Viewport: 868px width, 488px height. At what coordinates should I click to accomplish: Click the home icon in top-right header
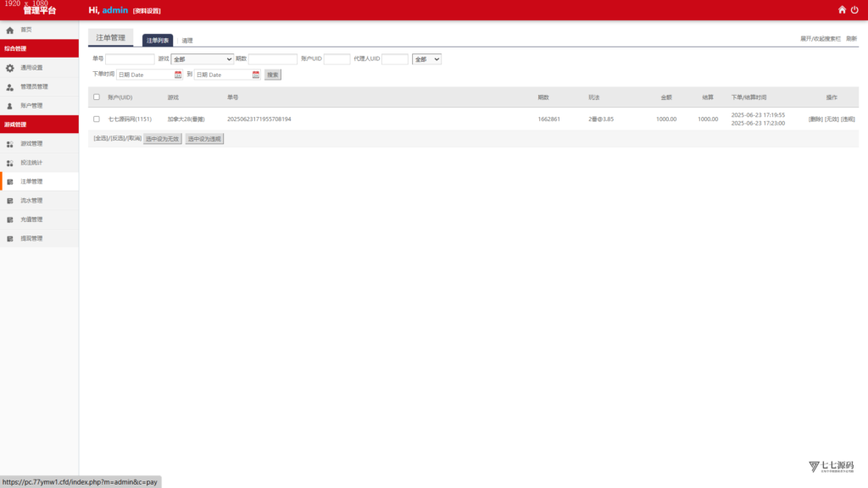tap(842, 10)
